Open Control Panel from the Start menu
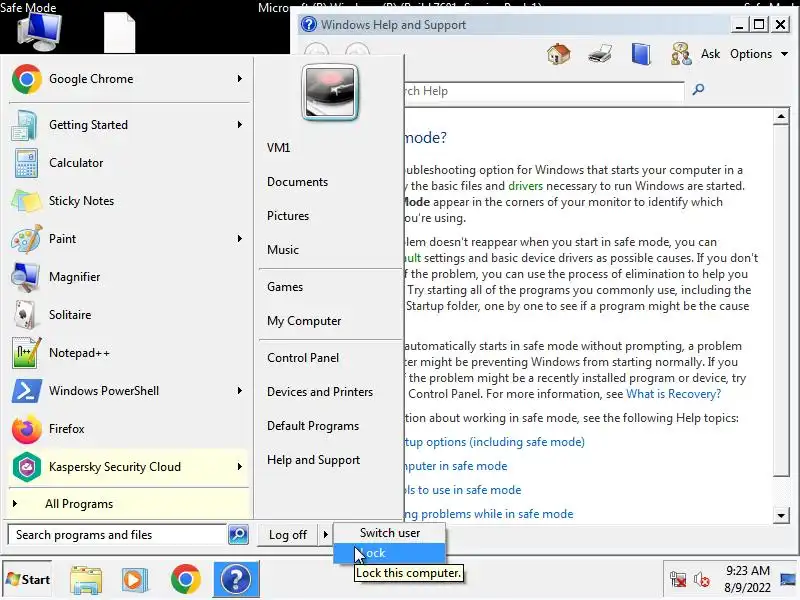Screen dimensions: 800x600 click(x=303, y=358)
